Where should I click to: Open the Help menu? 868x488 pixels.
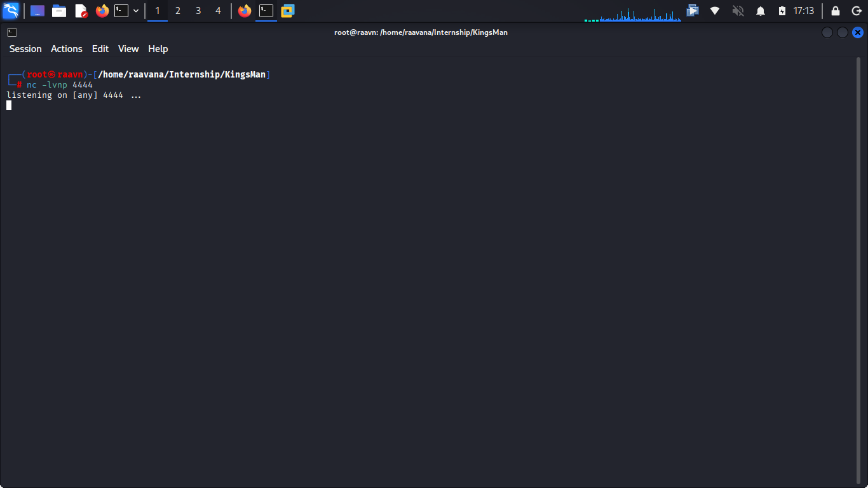158,49
